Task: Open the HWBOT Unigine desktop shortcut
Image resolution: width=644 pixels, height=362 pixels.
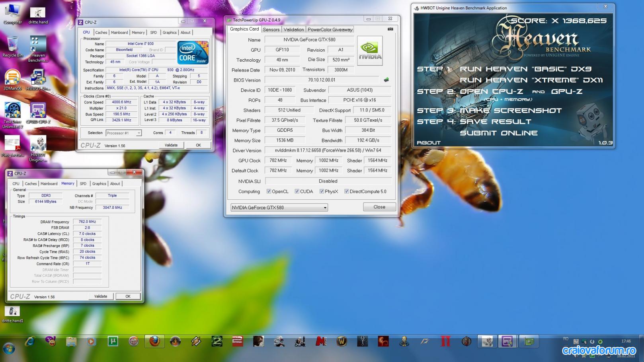Action: 38,149
